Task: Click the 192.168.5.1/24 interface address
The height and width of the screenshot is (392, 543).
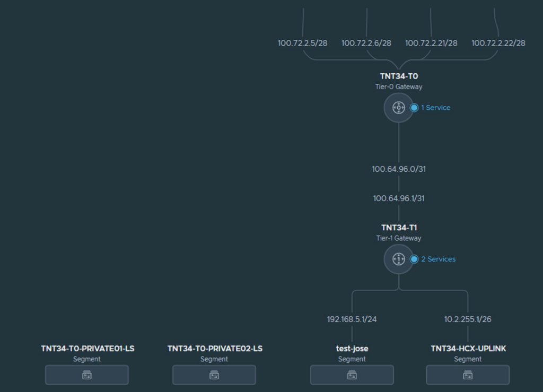Action: coord(352,319)
